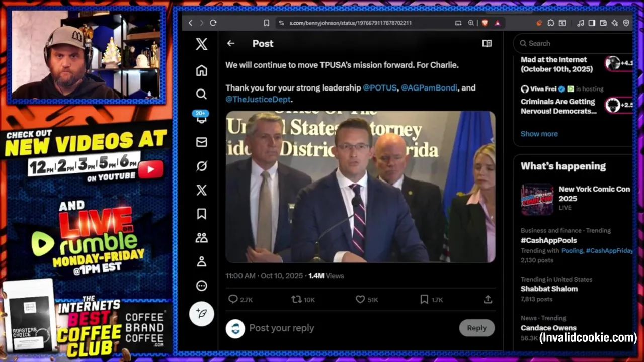
Task: Click the X logo in sidebar top
Action: pyautogui.click(x=202, y=44)
